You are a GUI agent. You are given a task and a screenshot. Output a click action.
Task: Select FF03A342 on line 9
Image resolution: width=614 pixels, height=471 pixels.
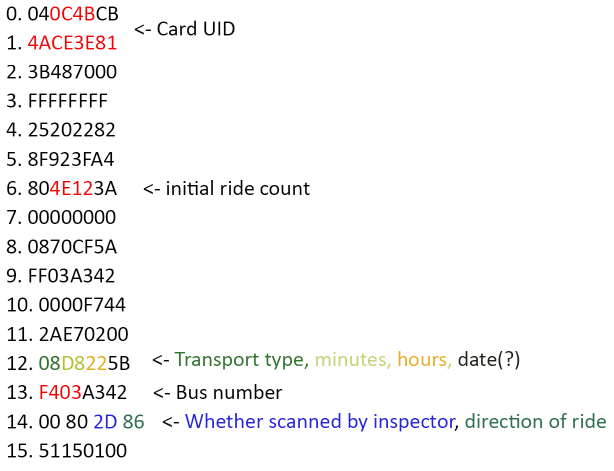click(71, 276)
